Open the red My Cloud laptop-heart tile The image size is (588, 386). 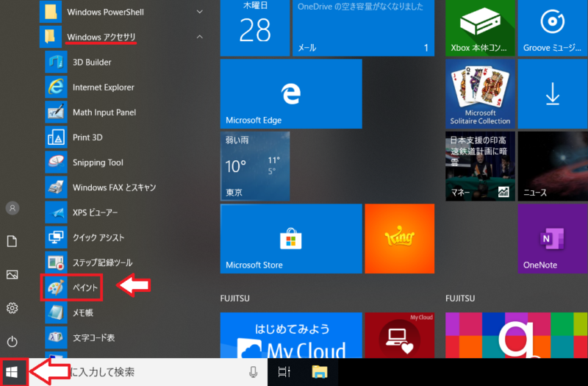[x=399, y=335]
